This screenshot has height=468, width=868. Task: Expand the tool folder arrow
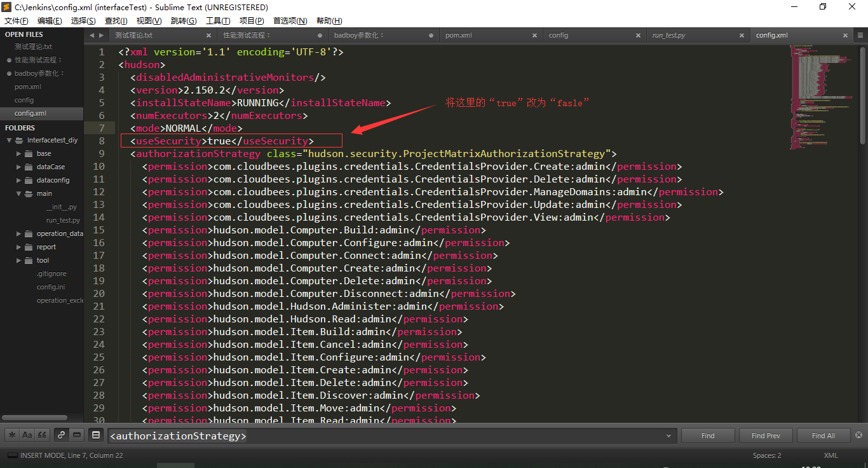[19, 260]
